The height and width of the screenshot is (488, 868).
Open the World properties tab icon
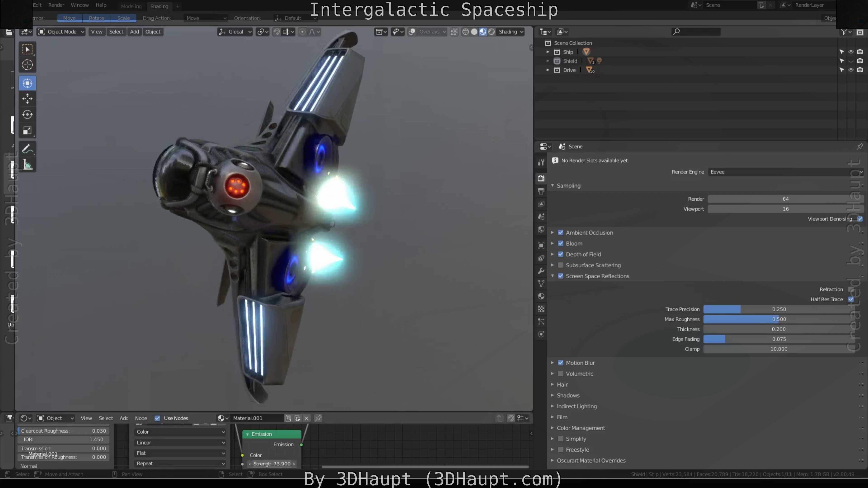pos(541,229)
